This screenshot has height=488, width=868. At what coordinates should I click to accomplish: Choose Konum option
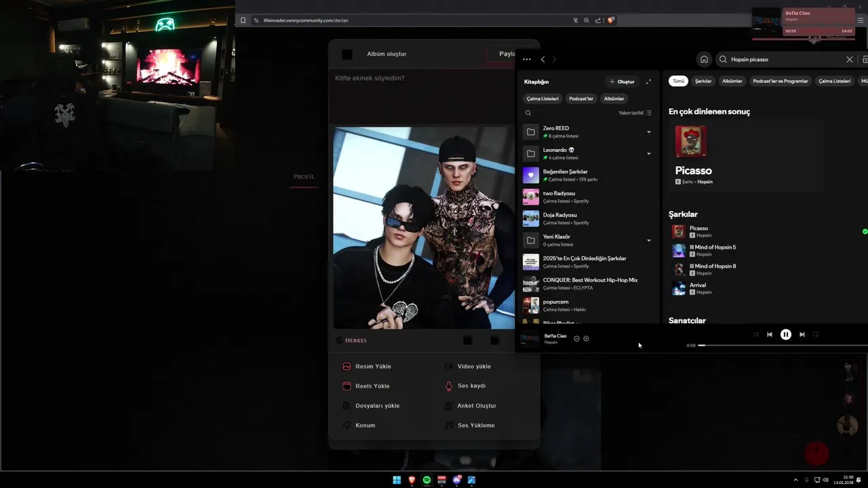[x=359, y=425]
